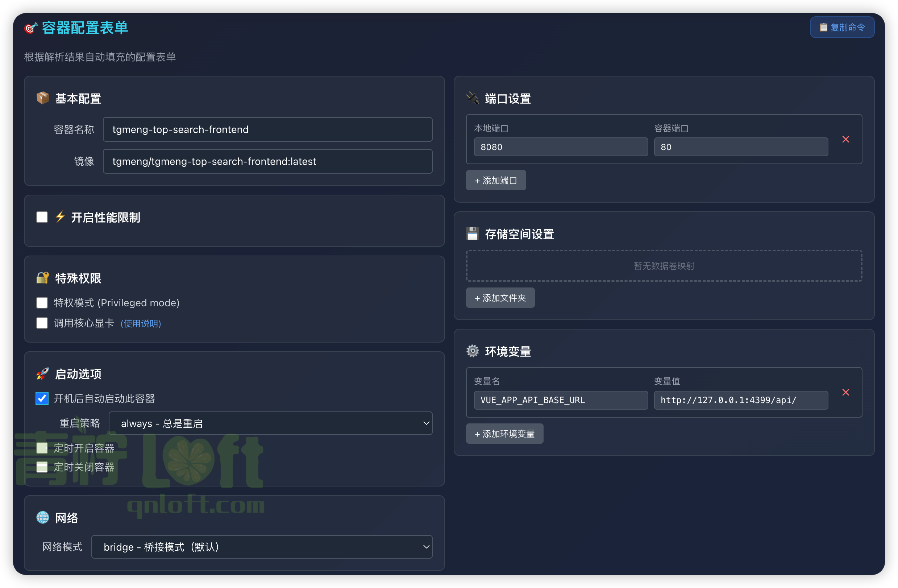Click the 🔒 special permissions icon

pos(42,278)
